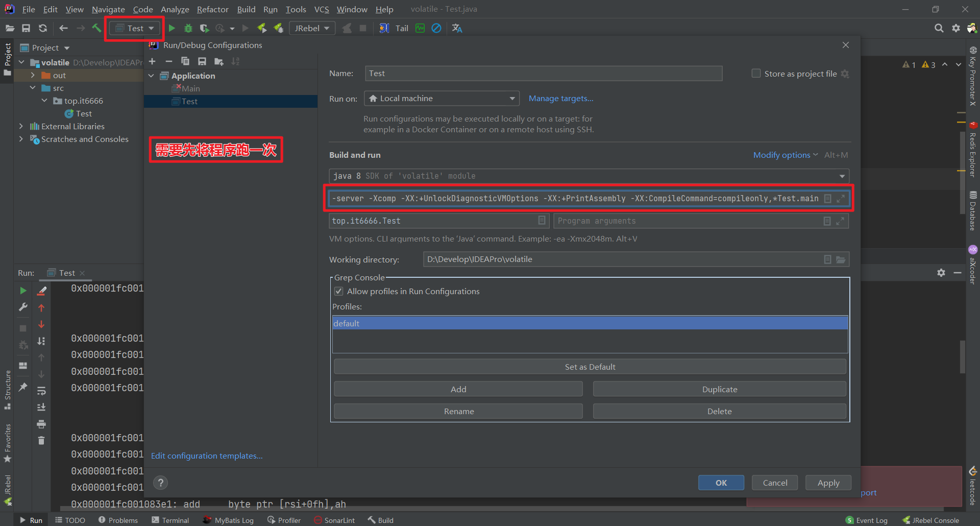Click the Print icon in Run panel
Screen dimensions: 980x526
41,424
